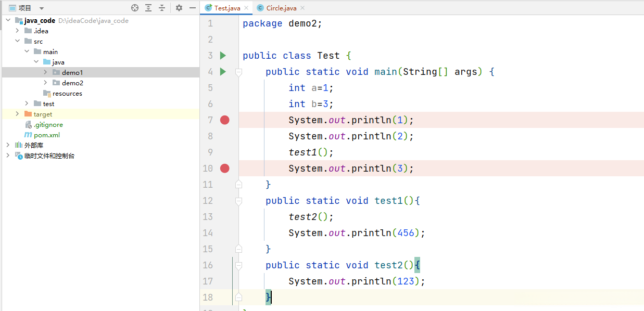Viewport: 644px width, 311px height.
Task: Close the Circle.java tab
Action: [302, 8]
